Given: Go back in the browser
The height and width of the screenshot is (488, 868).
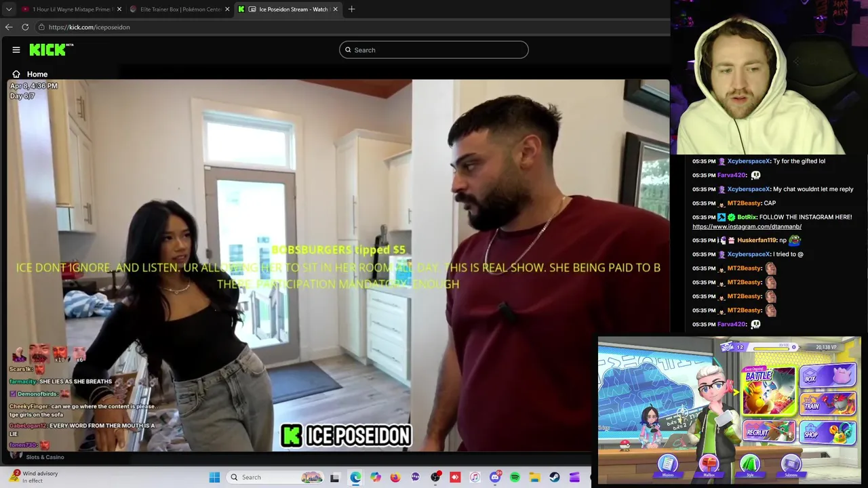Looking at the screenshot, I should click(9, 27).
